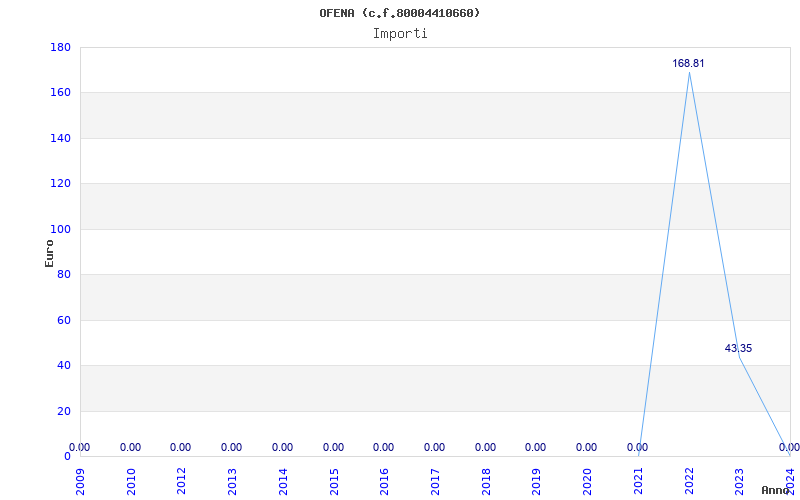Click the 80 y-axis tick value

tap(64, 274)
